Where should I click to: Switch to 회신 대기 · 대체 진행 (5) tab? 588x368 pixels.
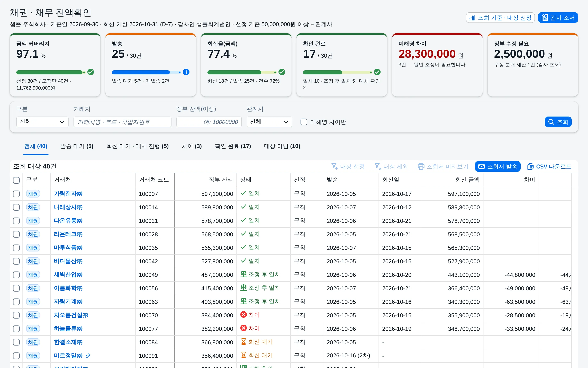pos(138,146)
